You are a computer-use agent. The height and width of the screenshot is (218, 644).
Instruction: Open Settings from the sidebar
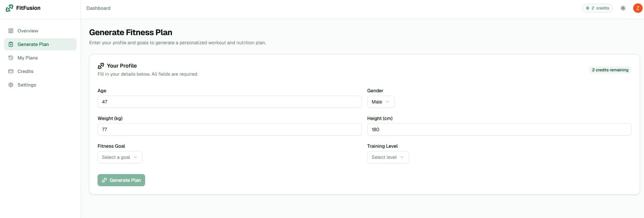tap(40, 85)
